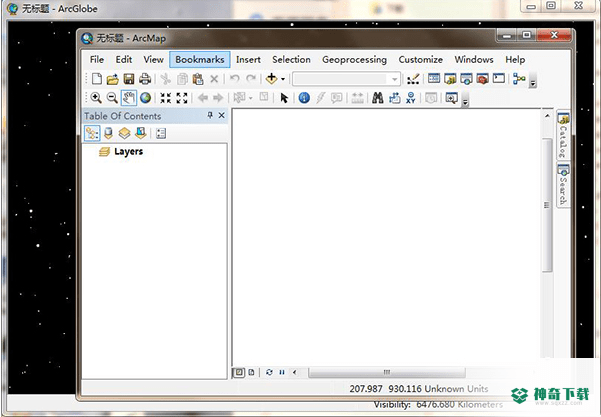Image resolution: width=601 pixels, height=417 pixels.
Task: Select the Zoom Out tool
Action: [112, 98]
